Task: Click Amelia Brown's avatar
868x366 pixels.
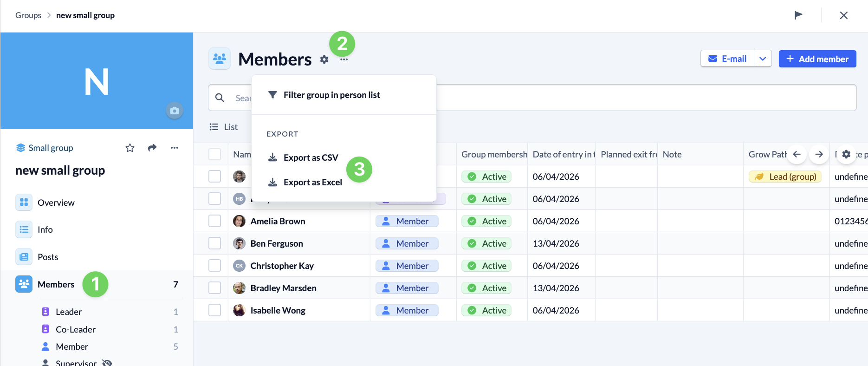Action: [x=239, y=221]
